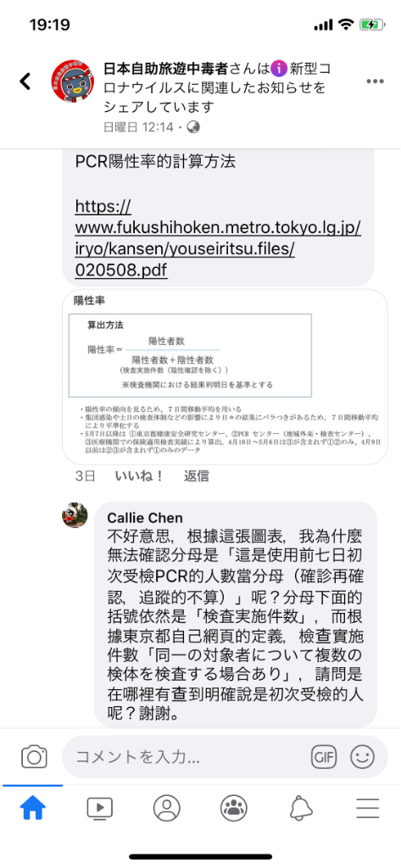The height and width of the screenshot is (868, 401).
Task: Open the Notifications bell tab
Action: pos(301,809)
